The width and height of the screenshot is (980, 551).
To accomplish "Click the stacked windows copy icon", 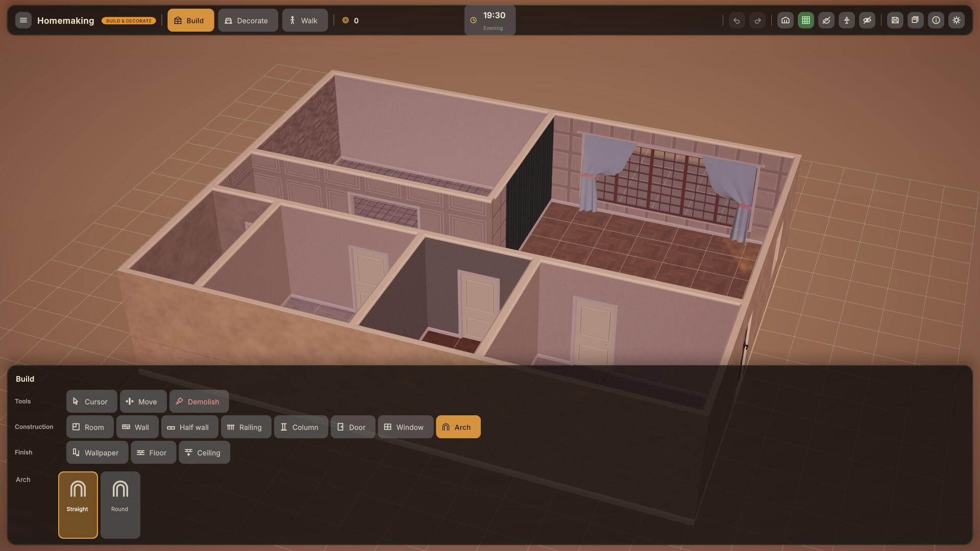I will [x=916, y=20].
